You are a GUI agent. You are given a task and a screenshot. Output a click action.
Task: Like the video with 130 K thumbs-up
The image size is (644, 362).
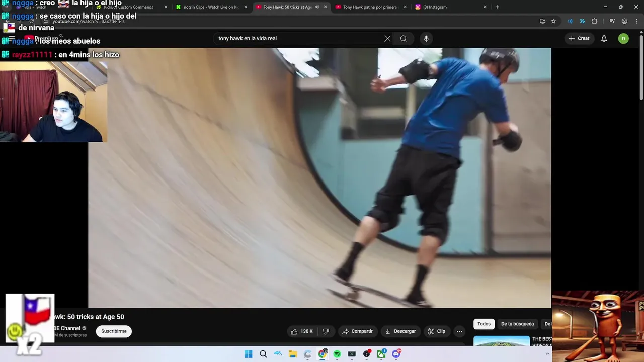tap(302, 331)
